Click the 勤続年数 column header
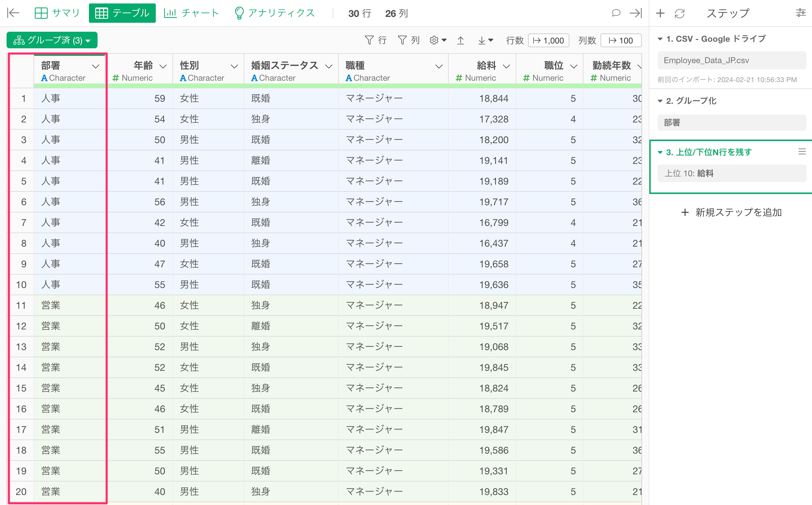 (x=612, y=71)
